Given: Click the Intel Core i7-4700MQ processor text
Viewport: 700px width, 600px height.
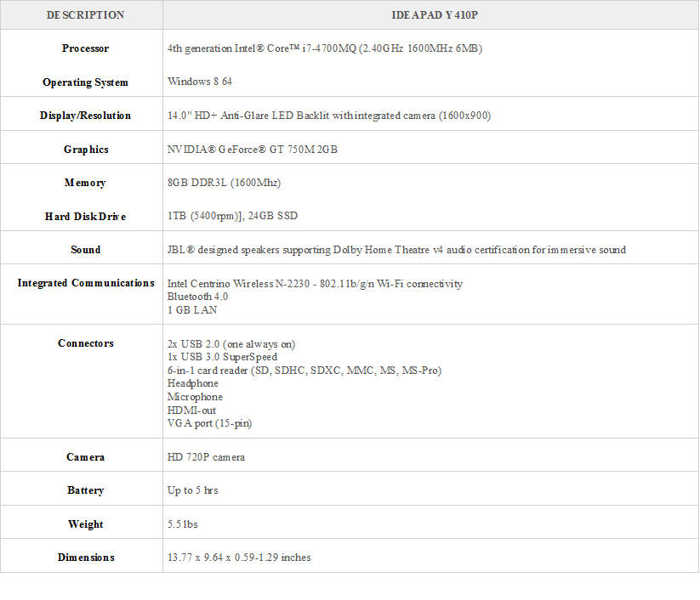Looking at the screenshot, I should (x=325, y=49).
